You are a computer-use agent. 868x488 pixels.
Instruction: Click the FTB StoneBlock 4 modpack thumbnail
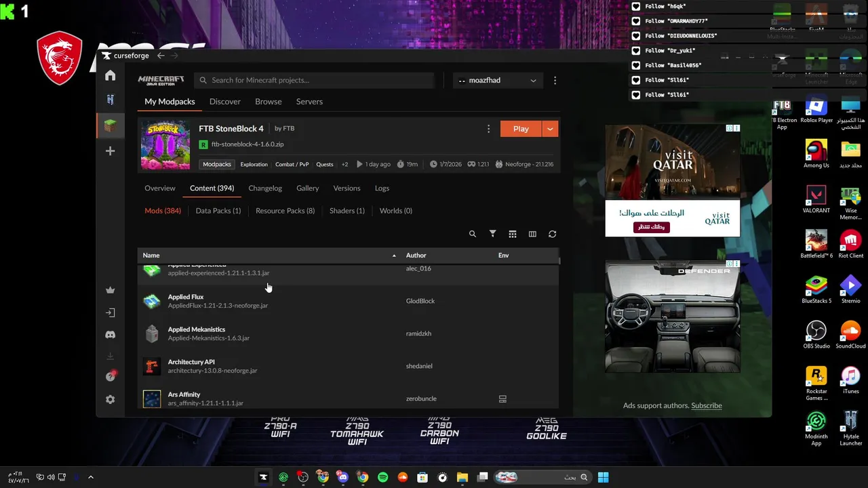point(165,144)
